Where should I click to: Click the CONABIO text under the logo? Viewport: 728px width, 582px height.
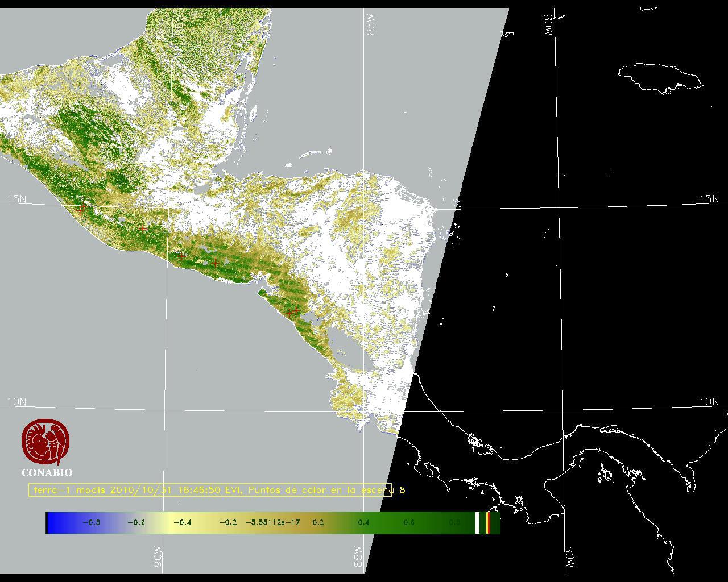(x=47, y=472)
